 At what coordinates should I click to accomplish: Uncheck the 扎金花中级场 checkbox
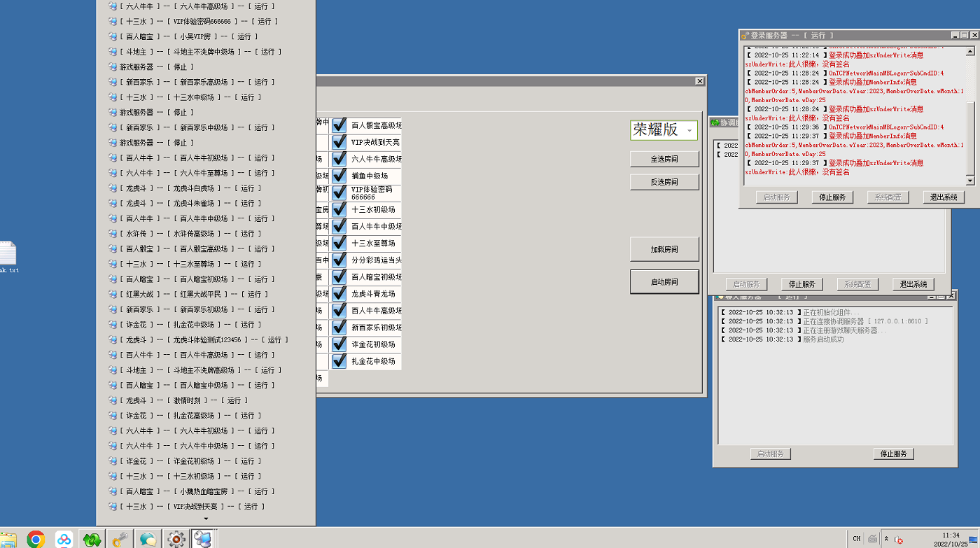[339, 361]
